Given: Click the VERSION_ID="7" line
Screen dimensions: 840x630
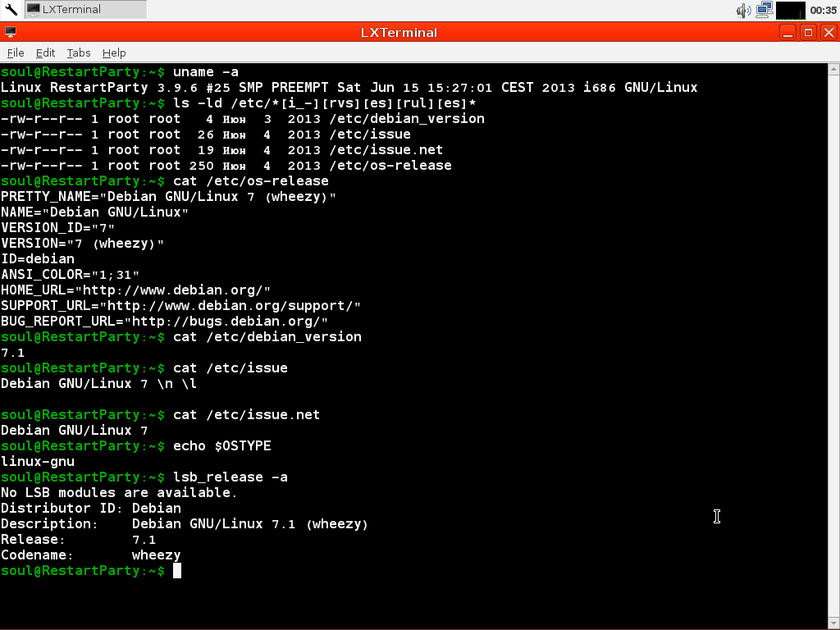Looking at the screenshot, I should [57, 228].
